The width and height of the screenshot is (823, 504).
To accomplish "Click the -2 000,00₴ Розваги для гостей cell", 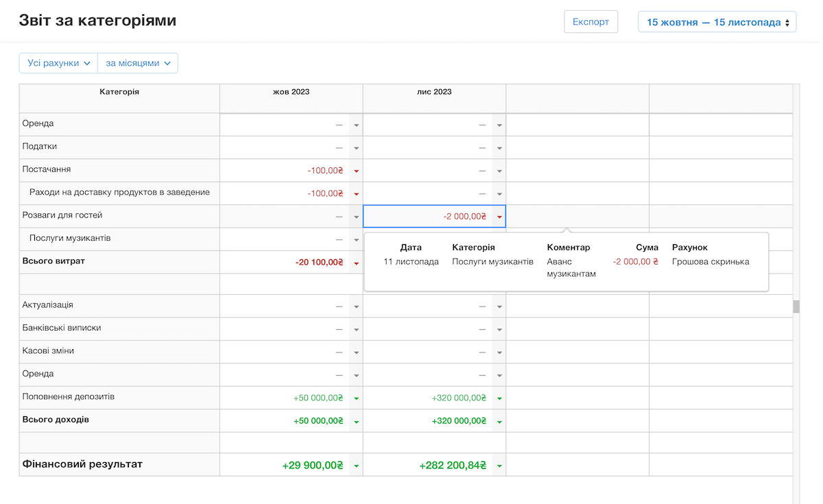I will tap(429, 217).
